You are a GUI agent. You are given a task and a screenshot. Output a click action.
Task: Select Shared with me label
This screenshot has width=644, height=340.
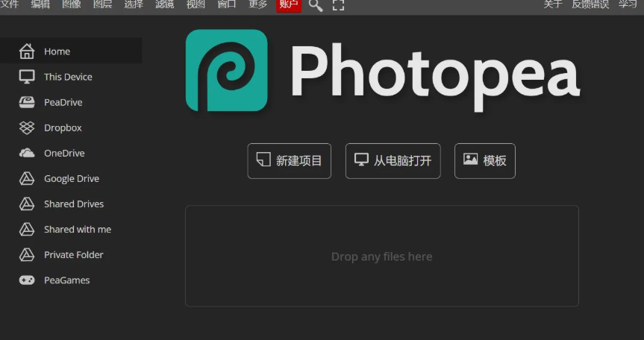(78, 229)
